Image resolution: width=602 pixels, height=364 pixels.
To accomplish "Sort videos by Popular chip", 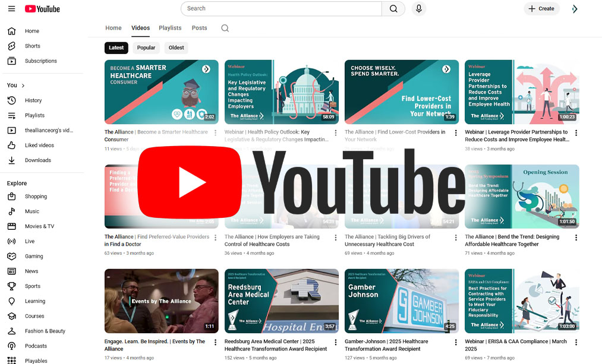I will tap(146, 48).
